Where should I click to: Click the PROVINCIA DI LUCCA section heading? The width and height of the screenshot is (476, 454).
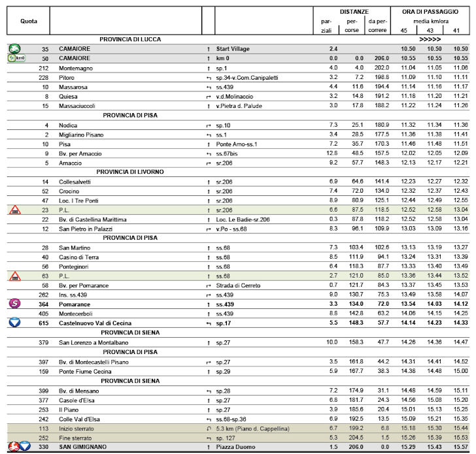[x=130, y=39]
